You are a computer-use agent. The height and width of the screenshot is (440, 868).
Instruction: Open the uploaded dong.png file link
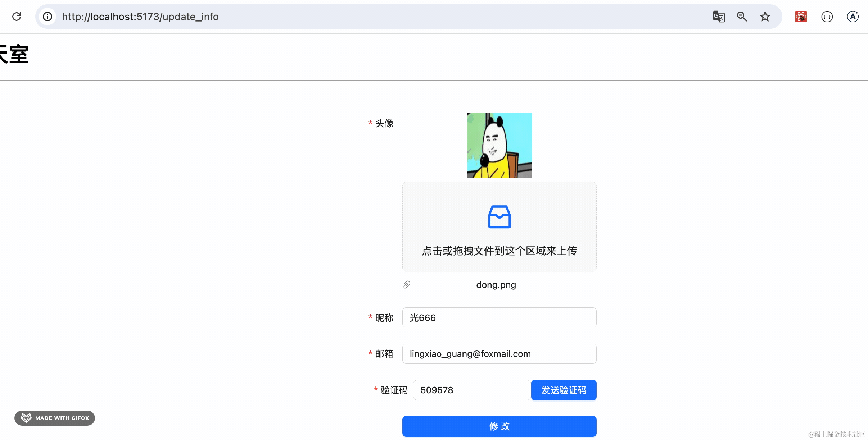click(x=496, y=285)
